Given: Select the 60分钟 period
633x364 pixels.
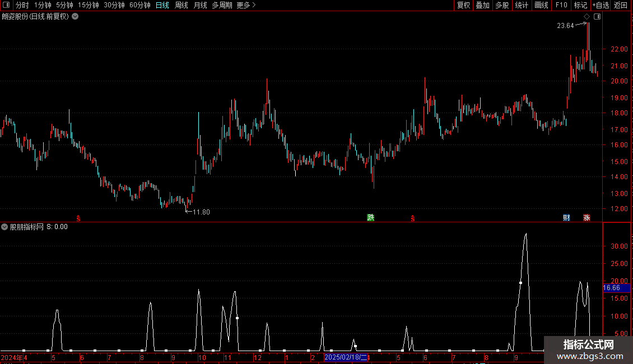Looking at the screenshot, I should click(140, 5).
